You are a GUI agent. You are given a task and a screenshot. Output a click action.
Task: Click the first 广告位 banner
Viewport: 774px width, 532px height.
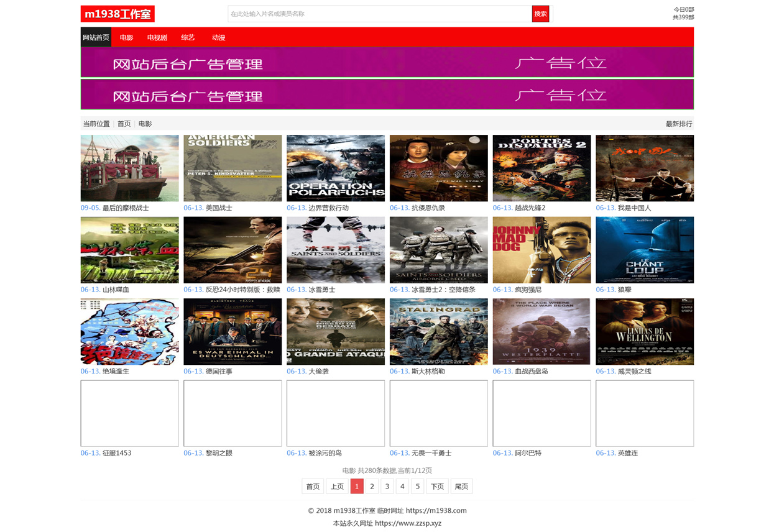pyautogui.click(x=387, y=62)
